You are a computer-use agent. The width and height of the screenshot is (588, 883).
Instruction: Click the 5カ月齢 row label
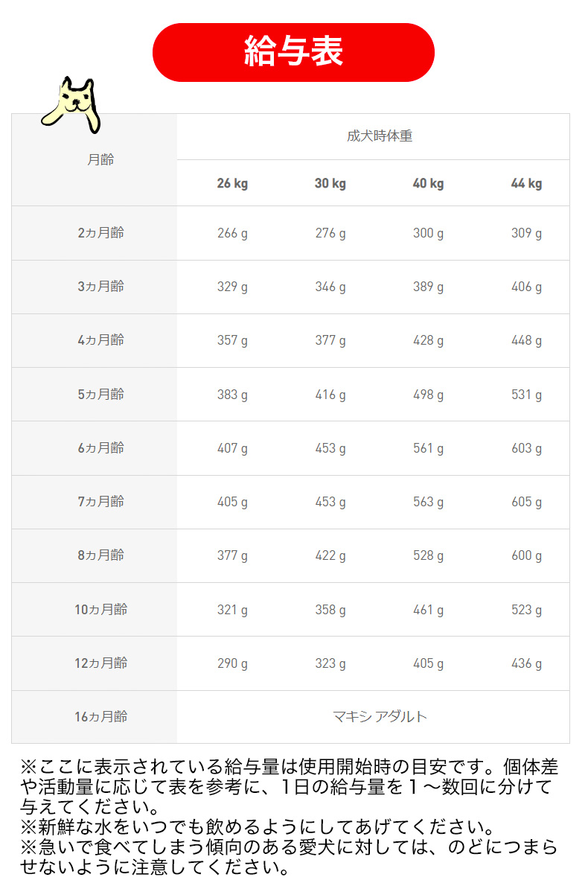click(x=100, y=395)
